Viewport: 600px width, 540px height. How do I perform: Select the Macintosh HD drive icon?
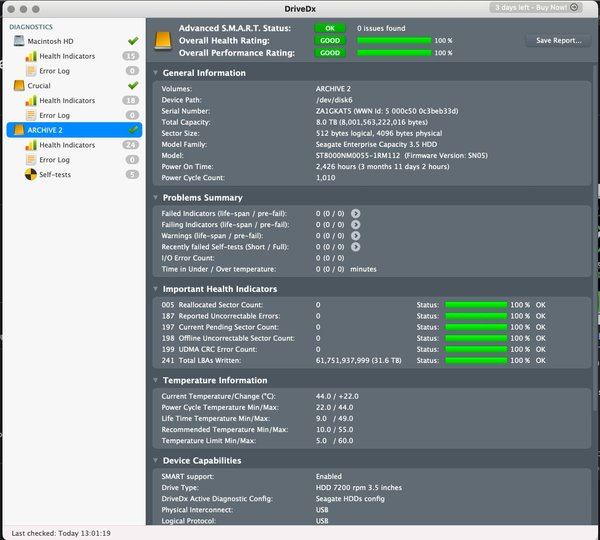coord(16,41)
